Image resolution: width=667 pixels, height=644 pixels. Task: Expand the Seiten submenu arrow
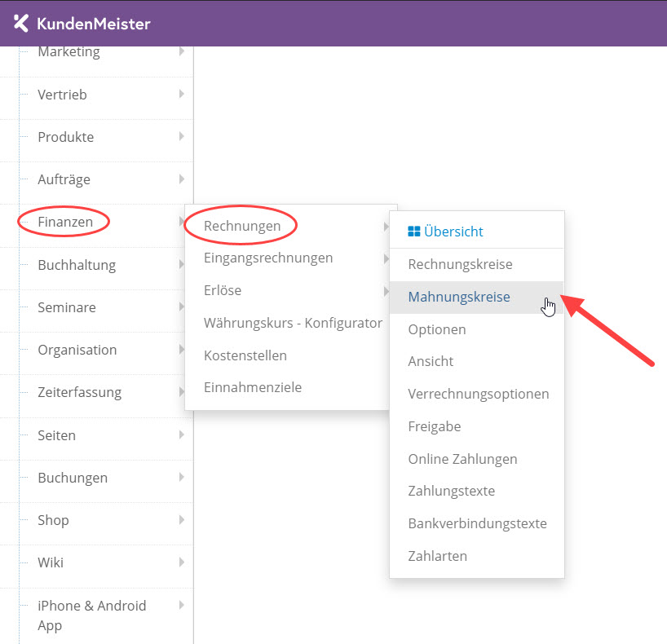[182, 434]
